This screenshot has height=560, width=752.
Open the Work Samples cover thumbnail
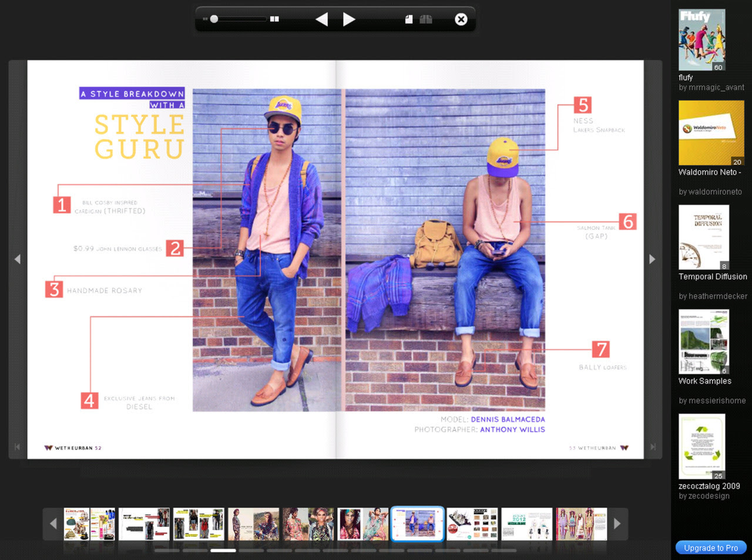click(704, 342)
